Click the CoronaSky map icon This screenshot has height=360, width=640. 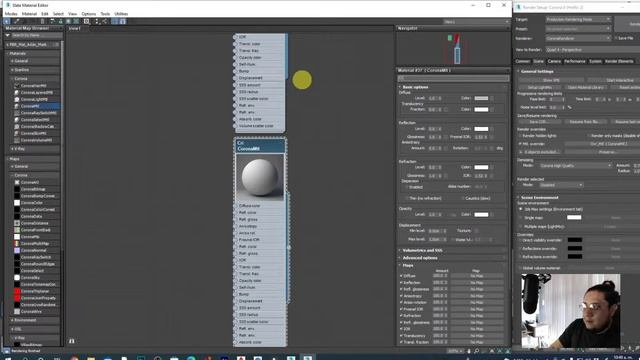pos(17,278)
